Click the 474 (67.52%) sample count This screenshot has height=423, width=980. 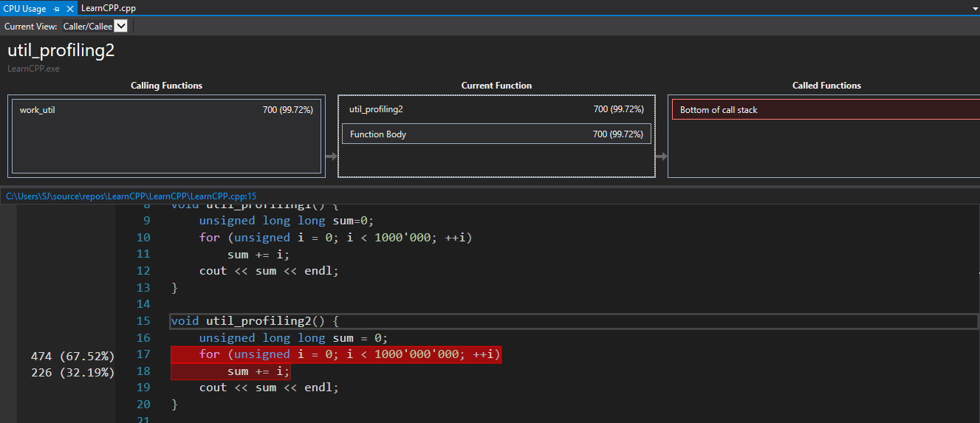[x=72, y=356]
